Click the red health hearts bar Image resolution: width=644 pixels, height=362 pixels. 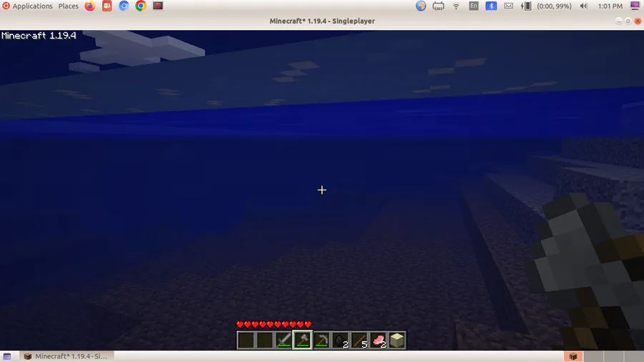coord(274,324)
